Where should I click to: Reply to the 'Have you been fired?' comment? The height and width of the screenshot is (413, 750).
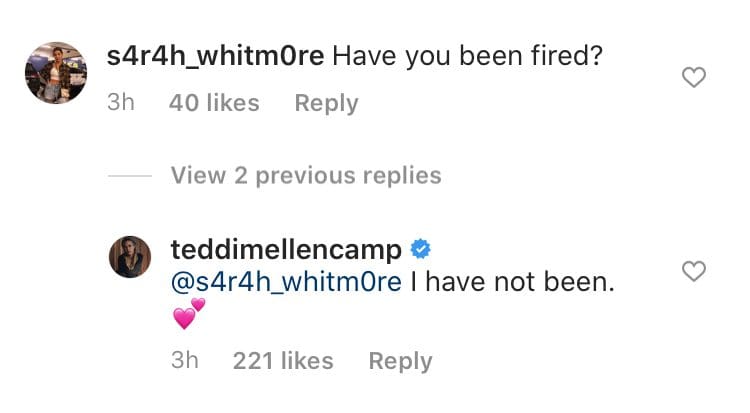(326, 103)
